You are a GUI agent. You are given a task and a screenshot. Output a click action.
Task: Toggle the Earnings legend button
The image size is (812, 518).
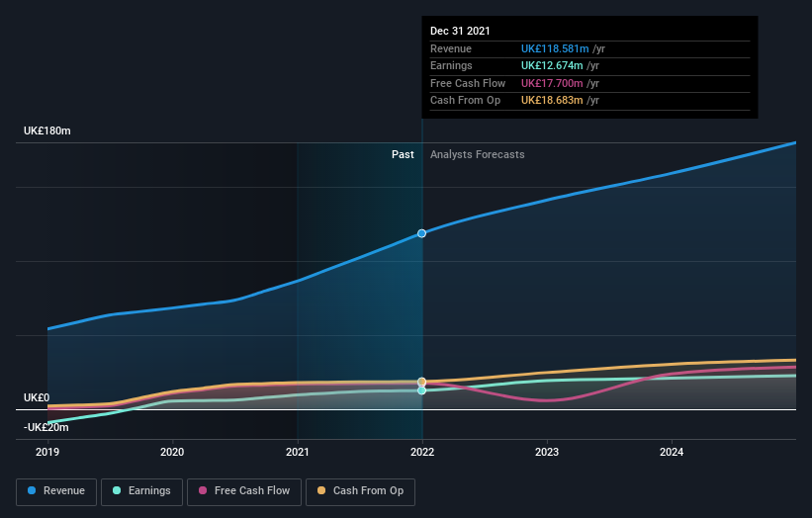point(141,491)
